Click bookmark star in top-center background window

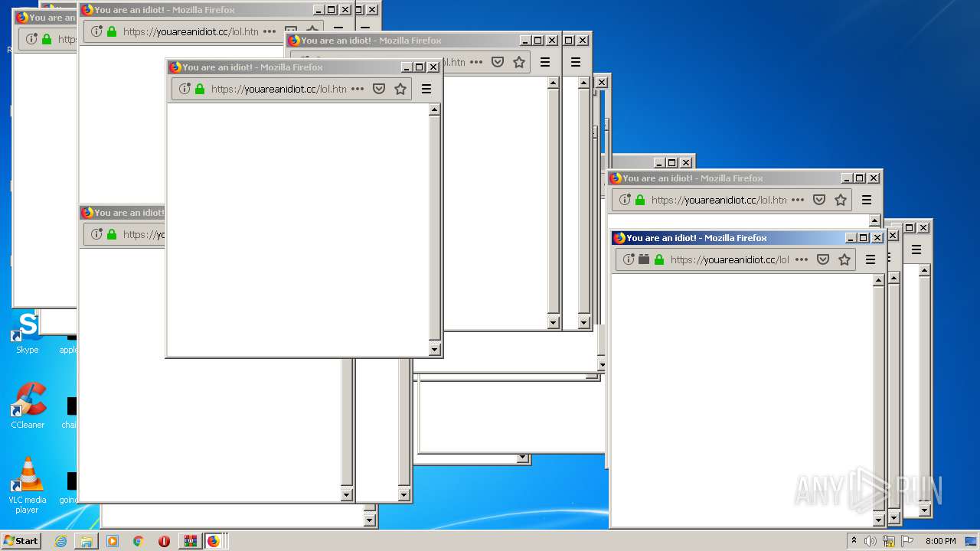pos(519,62)
